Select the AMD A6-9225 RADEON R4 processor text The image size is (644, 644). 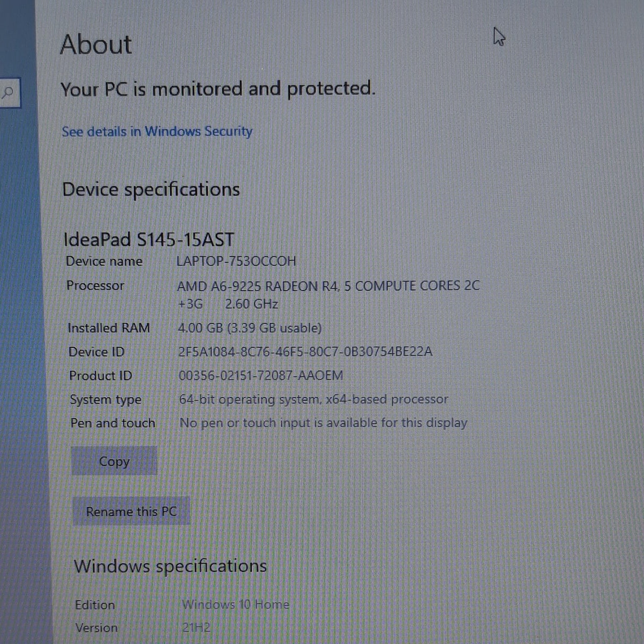(x=328, y=286)
